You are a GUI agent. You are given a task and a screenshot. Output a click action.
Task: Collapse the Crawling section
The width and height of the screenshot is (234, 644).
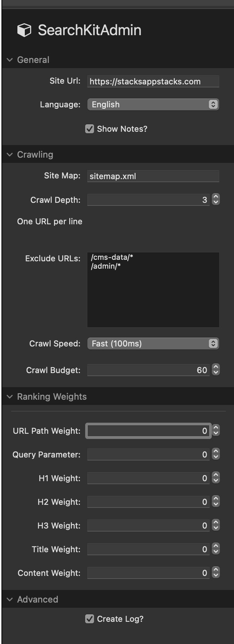pos(10,155)
